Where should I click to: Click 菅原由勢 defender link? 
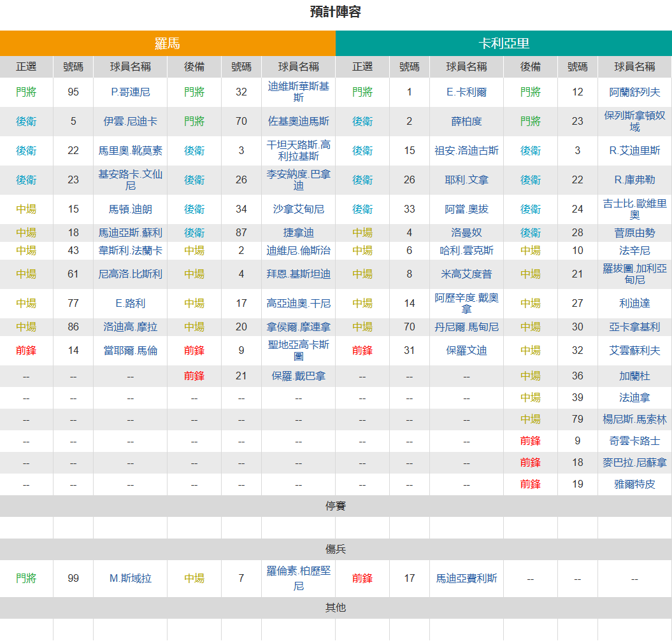(634, 233)
